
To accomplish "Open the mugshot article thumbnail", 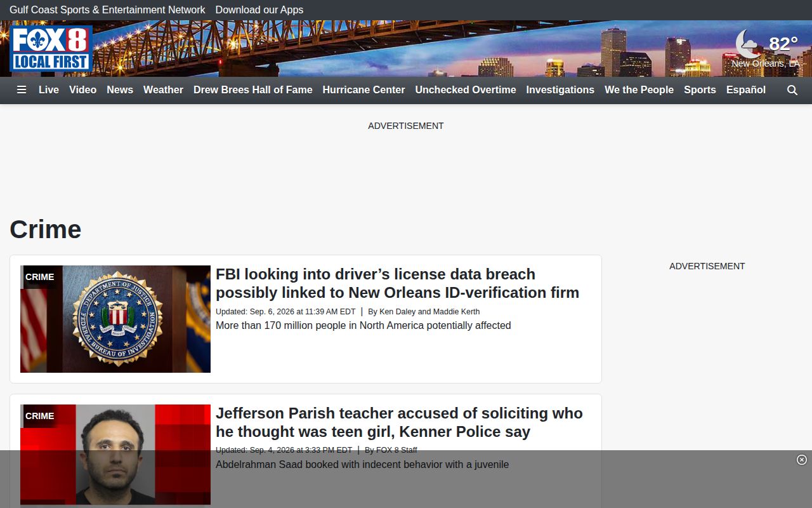I will pos(115,455).
